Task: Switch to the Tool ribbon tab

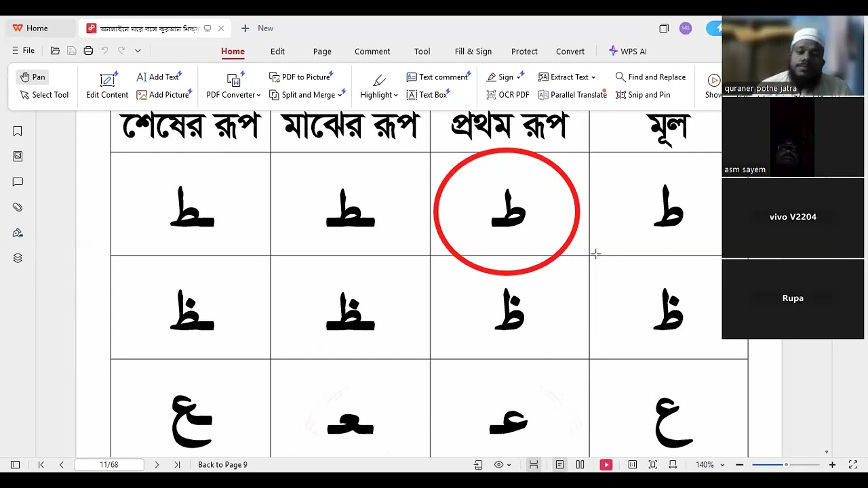Action: 422,52
